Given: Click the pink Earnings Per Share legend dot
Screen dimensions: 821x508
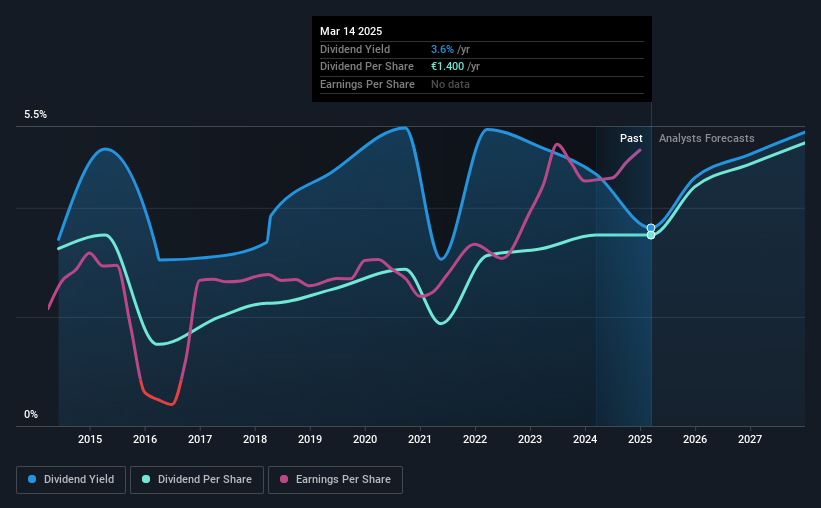Looking at the screenshot, I should click(x=284, y=479).
